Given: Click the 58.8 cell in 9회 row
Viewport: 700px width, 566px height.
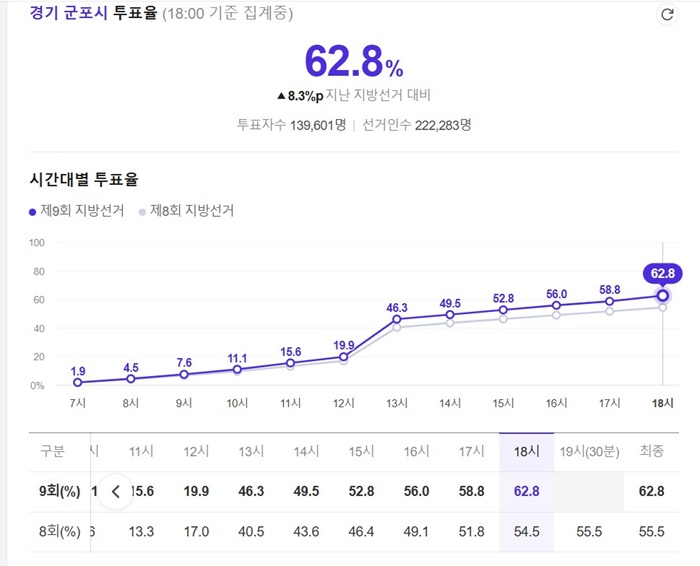Looking at the screenshot, I should click(471, 491).
